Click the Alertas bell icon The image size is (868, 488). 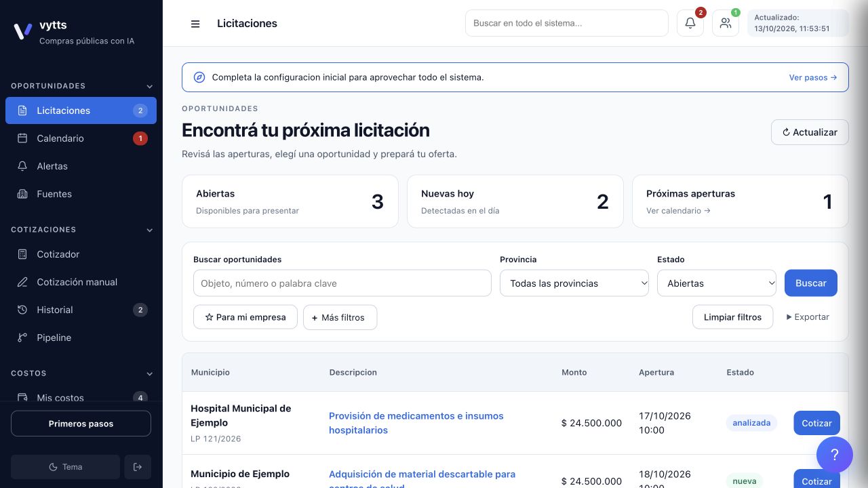[x=22, y=166]
